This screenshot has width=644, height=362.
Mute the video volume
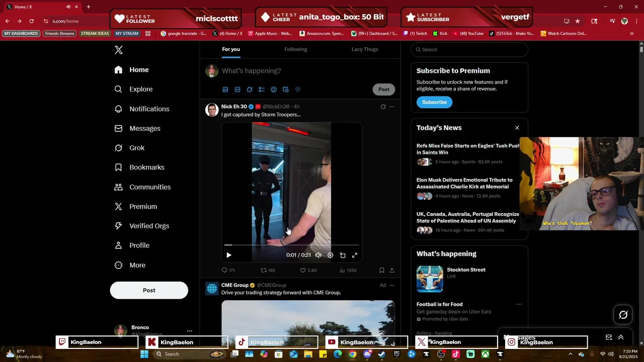[x=318, y=255]
